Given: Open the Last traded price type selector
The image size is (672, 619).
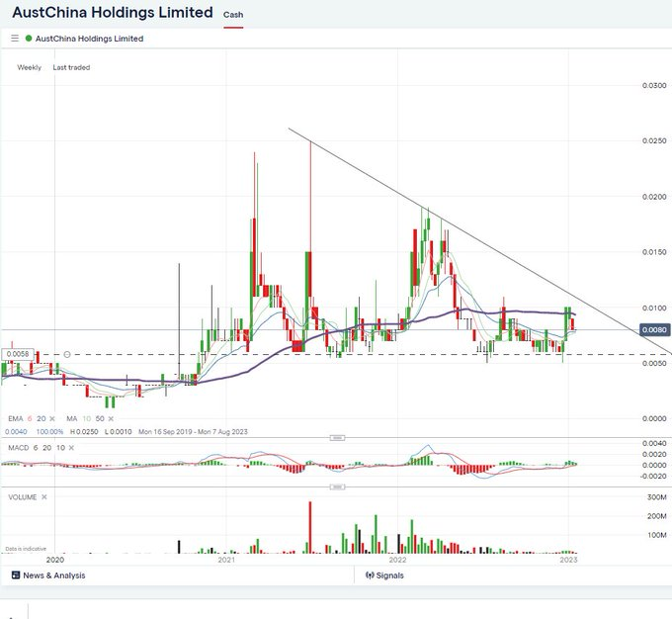Looking at the screenshot, I should [x=71, y=67].
